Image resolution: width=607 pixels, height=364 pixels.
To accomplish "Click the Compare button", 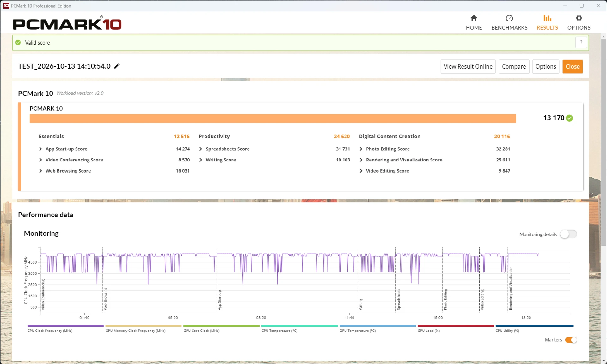I will [514, 67].
